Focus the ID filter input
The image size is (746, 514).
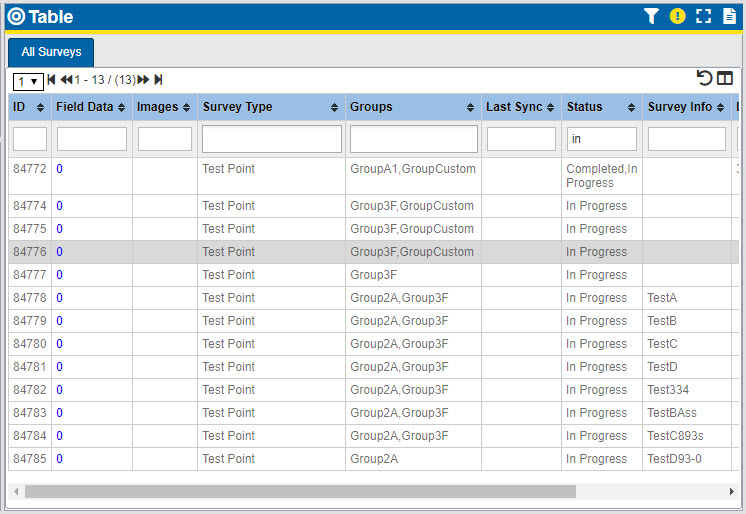30,139
